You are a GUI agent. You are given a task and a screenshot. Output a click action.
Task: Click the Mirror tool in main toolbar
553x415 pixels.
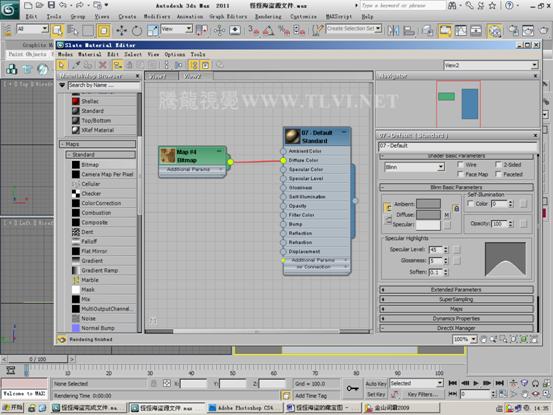[x=393, y=31]
